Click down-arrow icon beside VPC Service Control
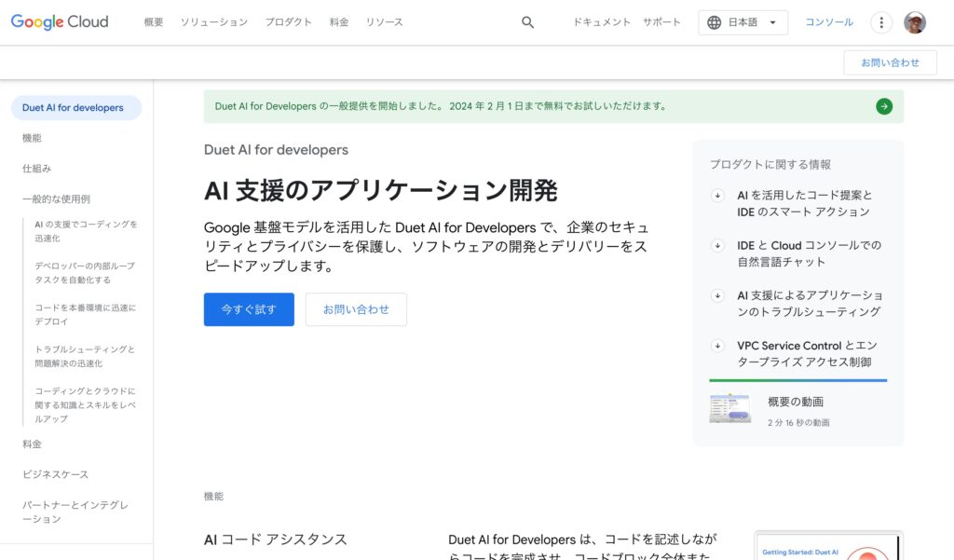This screenshot has width=954, height=560. 717,346
